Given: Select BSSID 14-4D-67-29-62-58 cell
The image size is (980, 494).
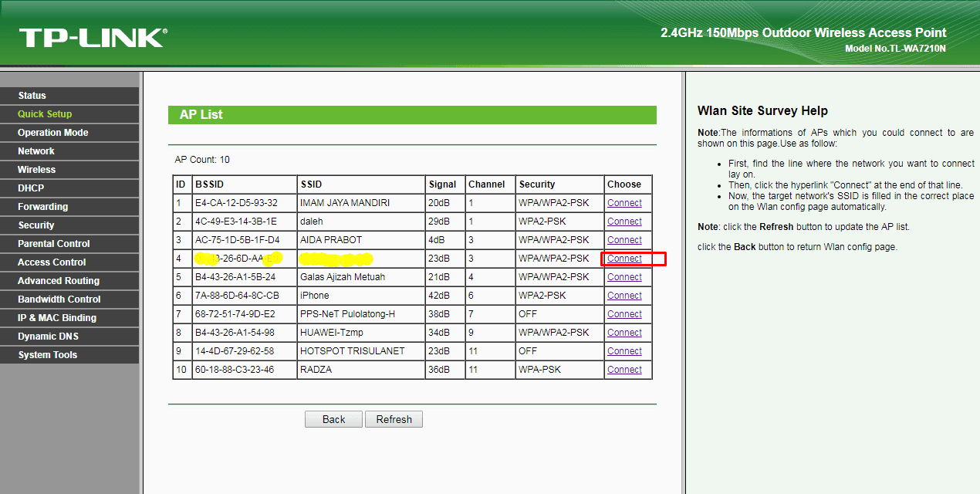Looking at the screenshot, I should (x=245, y=351).
